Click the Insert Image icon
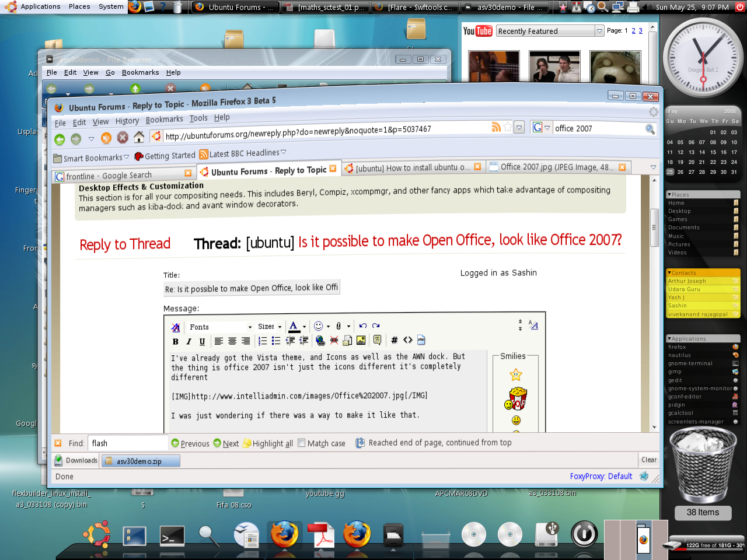The image size is (747, 560). [361, 340]
